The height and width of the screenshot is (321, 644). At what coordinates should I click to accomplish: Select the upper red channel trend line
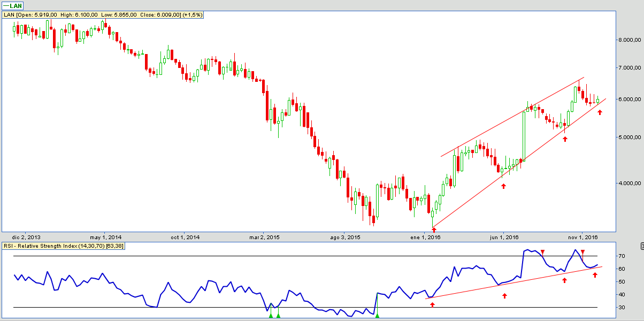point(512,118)
